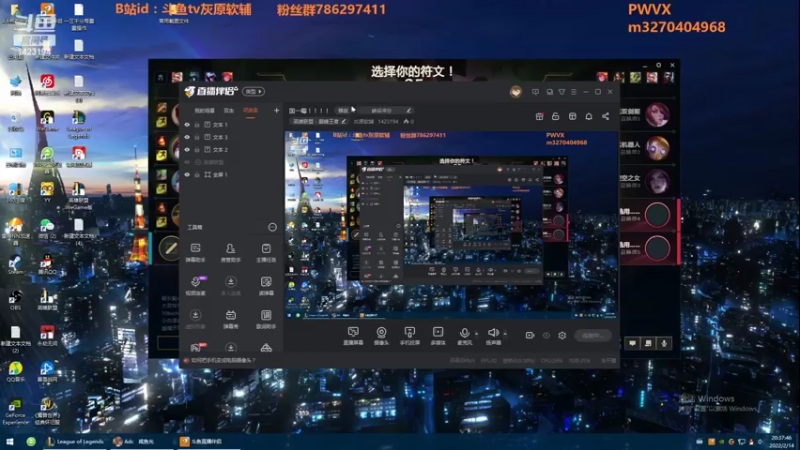Click the live preview thumbnail
Viewport: 800px width, 450px height.
click(451, 225)
